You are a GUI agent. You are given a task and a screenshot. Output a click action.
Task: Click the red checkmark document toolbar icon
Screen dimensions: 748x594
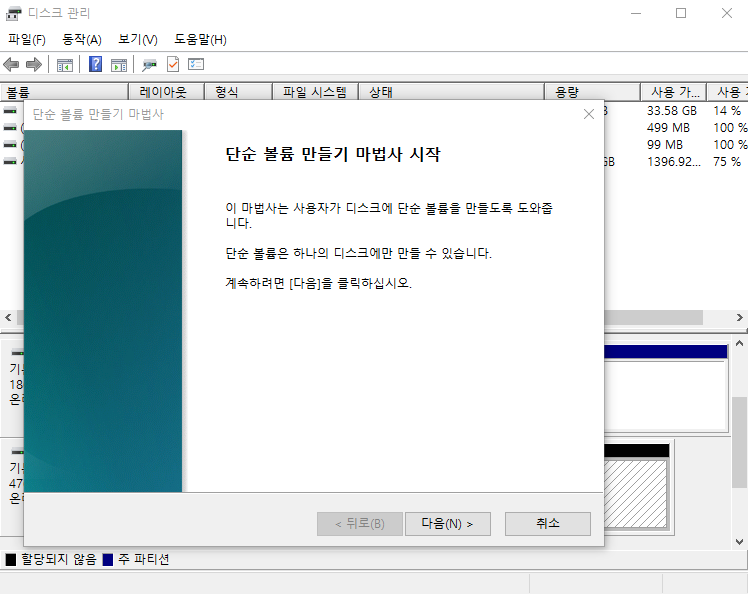173,64
